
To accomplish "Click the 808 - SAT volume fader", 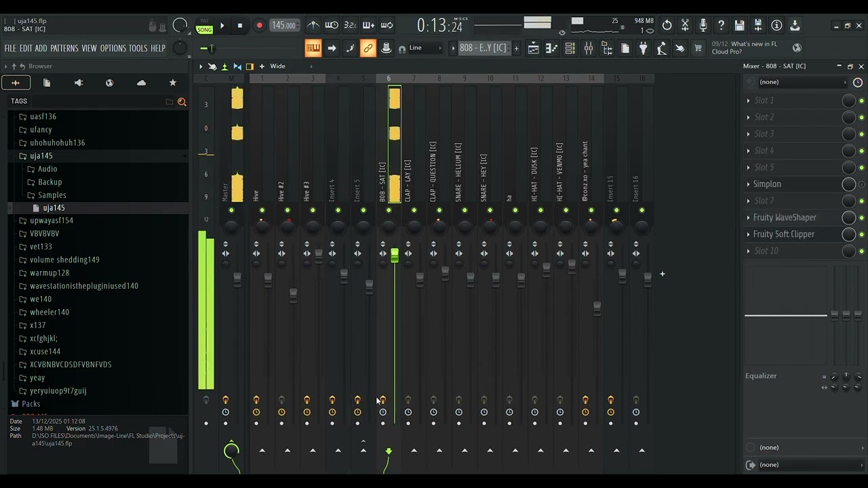I will [x=395, y=256].
